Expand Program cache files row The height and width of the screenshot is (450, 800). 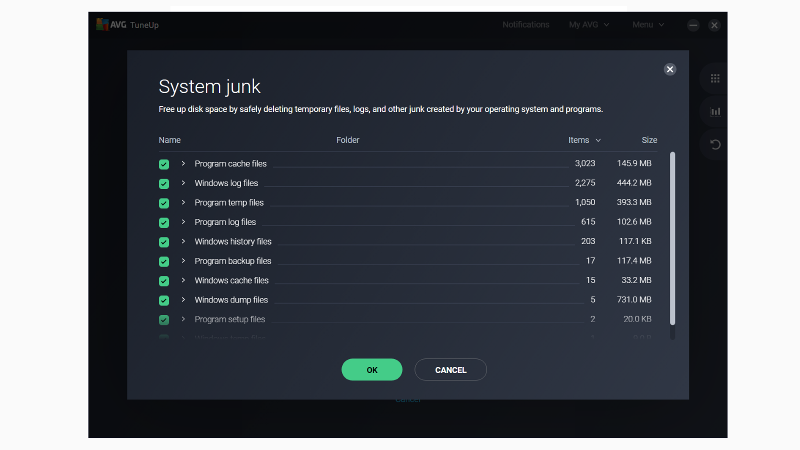click(x=183, y=164)
